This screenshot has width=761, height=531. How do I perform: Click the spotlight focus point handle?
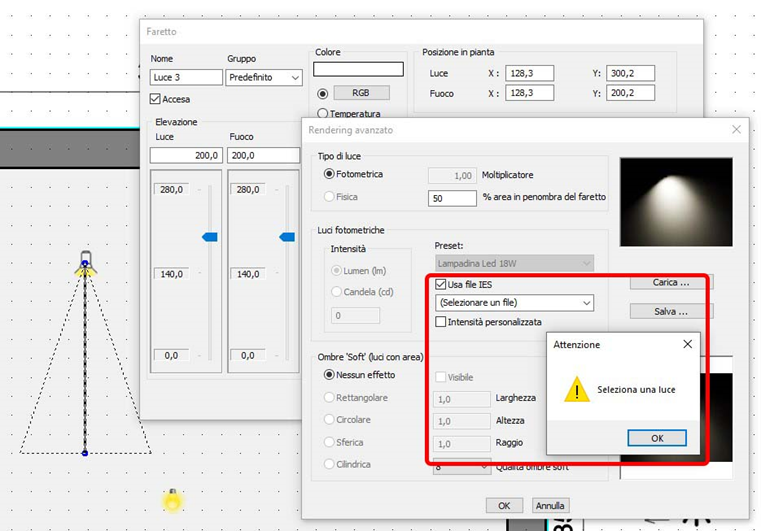pyautogui.click(x=85, y=453)
